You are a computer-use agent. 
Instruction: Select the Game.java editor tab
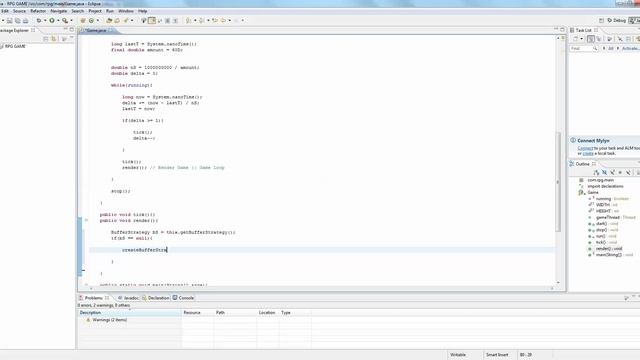(96, 31)
